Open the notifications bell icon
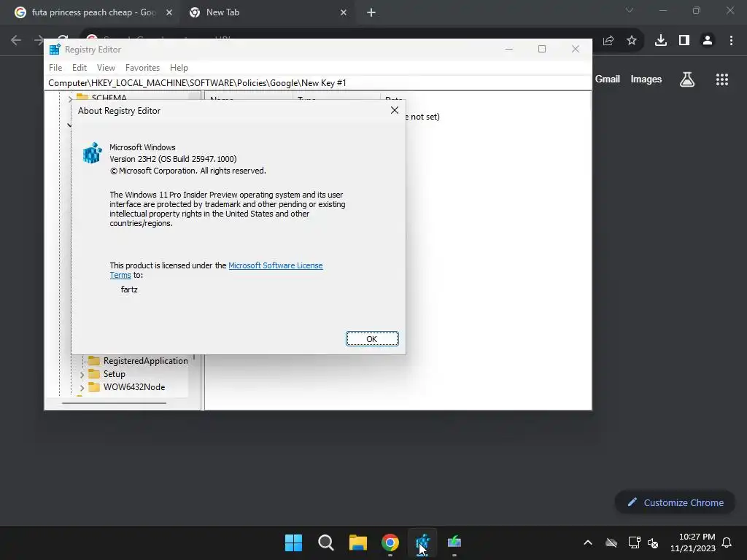 point(727,542)
